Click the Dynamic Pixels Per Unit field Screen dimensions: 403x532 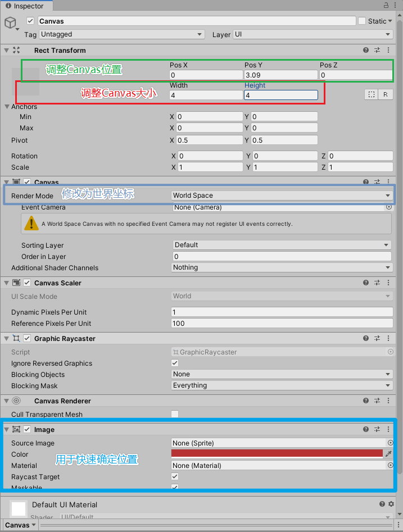(282, 312)
